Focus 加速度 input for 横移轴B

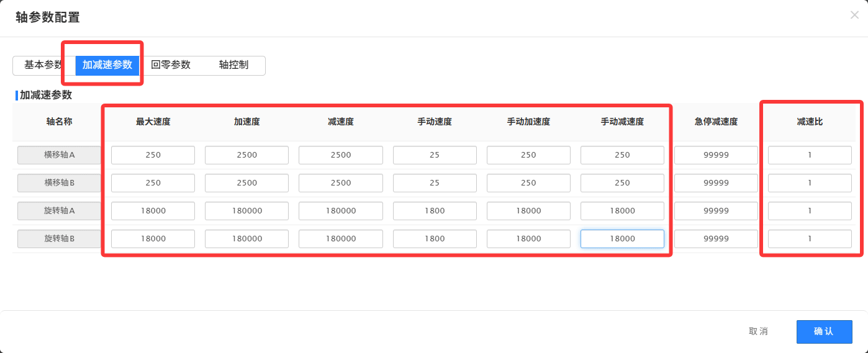point(246,183)
